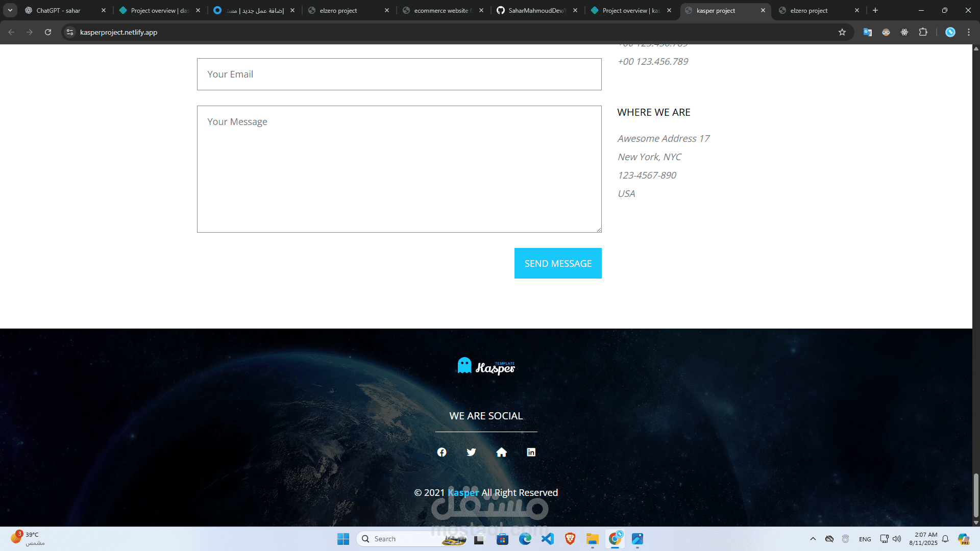980x551 pixels.
Task: Click the page vertical scrollbar thumb
Action: [976, 495]
